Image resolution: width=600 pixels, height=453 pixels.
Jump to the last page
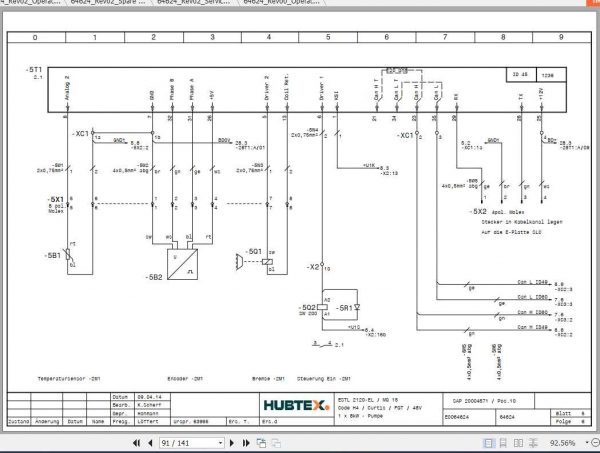[x=246, y=443]
